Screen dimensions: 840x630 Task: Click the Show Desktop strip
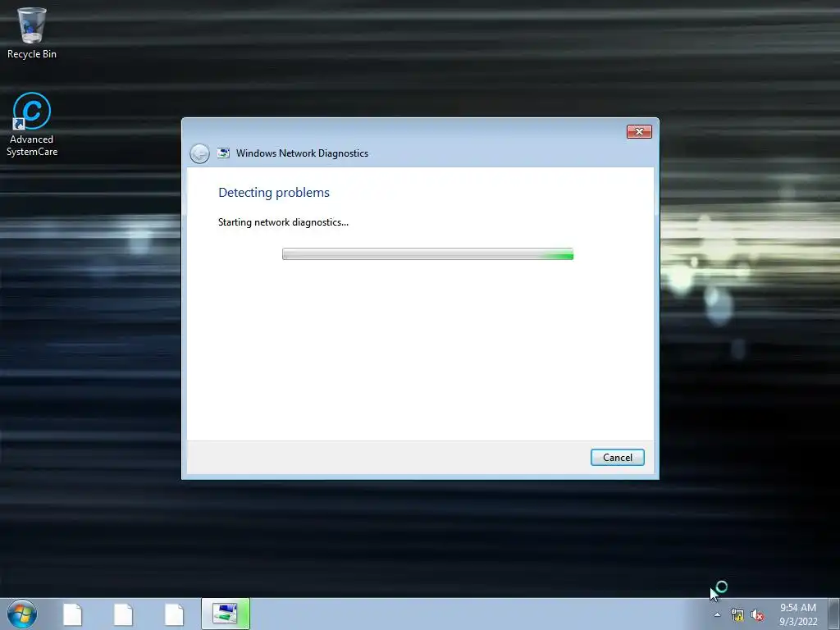click(x=834, y=614)
